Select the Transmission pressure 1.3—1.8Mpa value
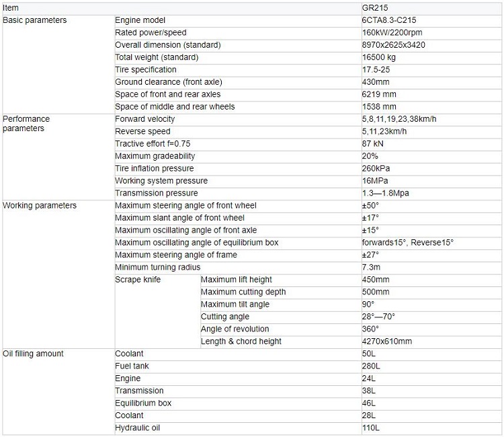 pyautogui.click(x=386, y=193)
